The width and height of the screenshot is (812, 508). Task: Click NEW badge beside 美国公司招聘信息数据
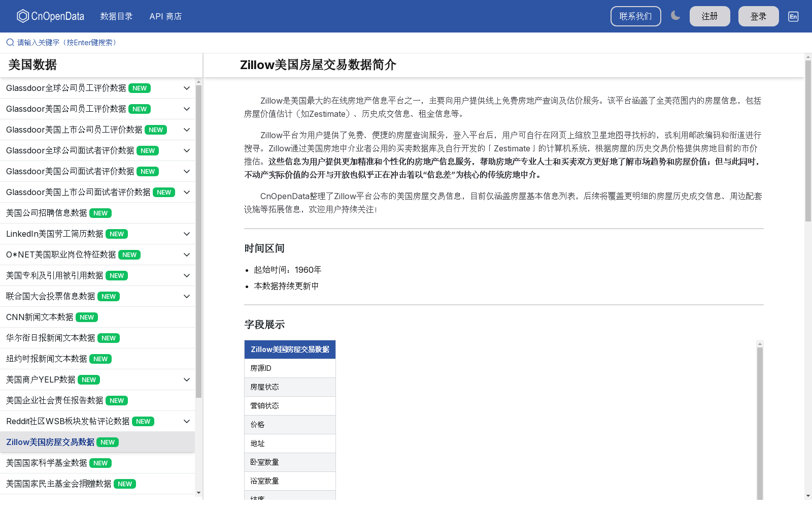coord(100,213)
